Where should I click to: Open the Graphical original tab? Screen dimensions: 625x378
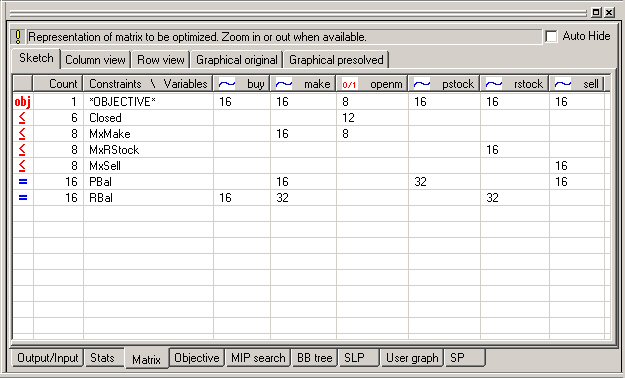pyautogui.click(x=237, y=60)
